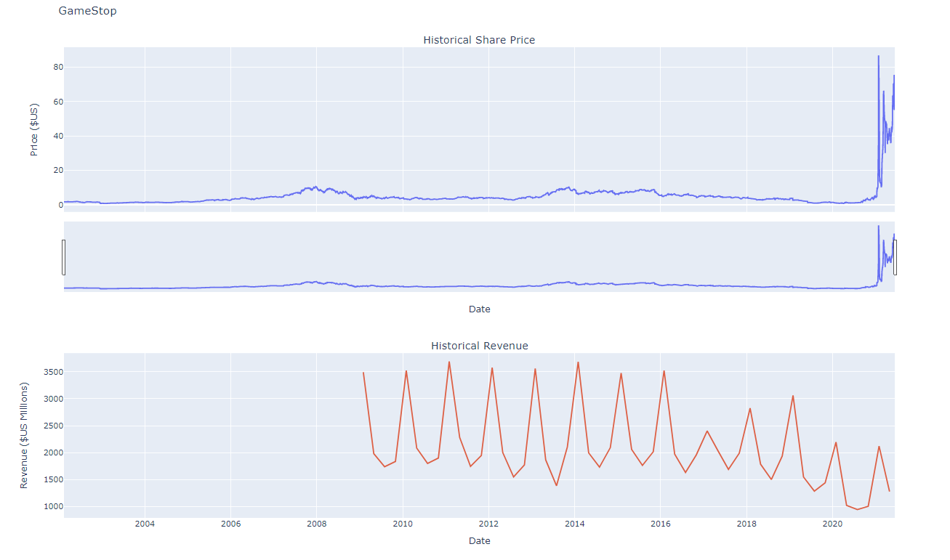Select the Price ($US) axis label
950x560 pixels.
click(x=33, y=129)
